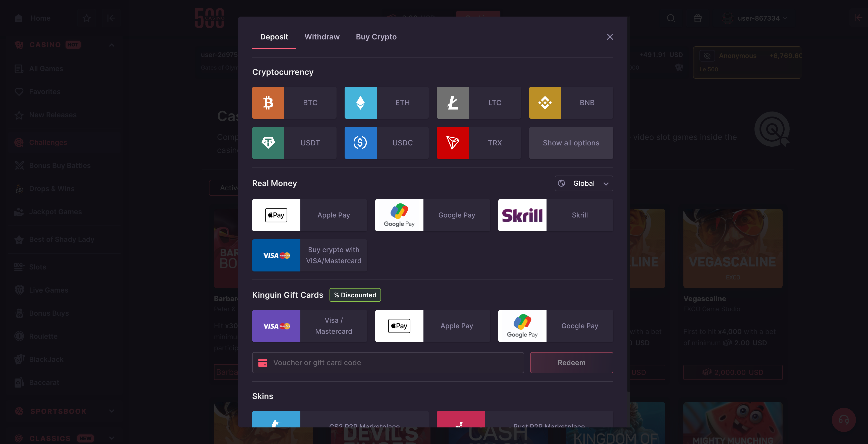Select Kinguin Visa / Mastercard gift card

(x=309, y=326)
